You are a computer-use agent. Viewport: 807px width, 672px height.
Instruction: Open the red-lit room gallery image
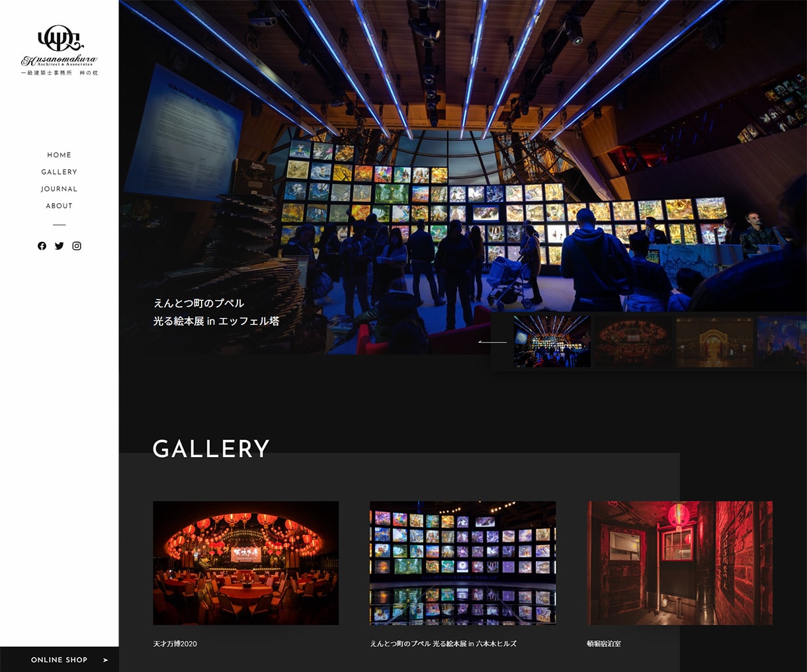pyautogui.click(x=680, y=563)
